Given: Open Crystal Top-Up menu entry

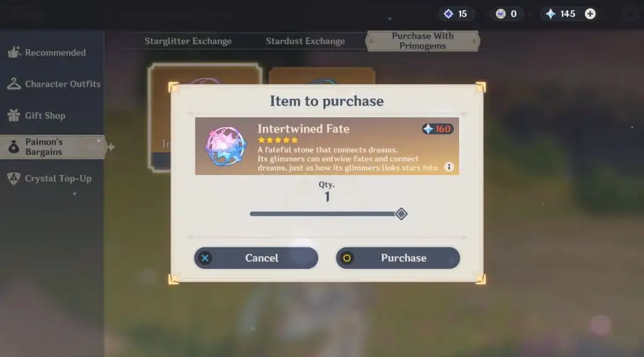Looking at the screenshot, I should point(49,179).
